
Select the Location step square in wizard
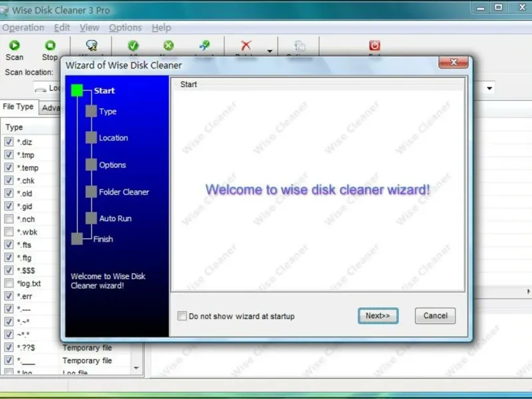(91, 138)
